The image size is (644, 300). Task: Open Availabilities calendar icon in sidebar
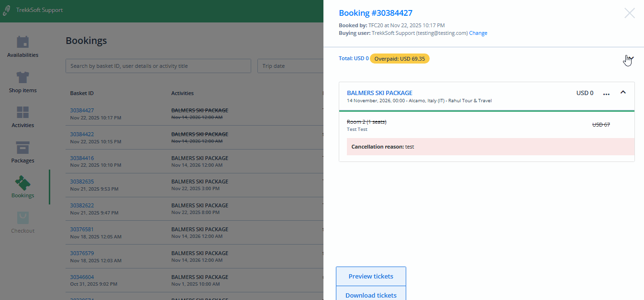22,42
